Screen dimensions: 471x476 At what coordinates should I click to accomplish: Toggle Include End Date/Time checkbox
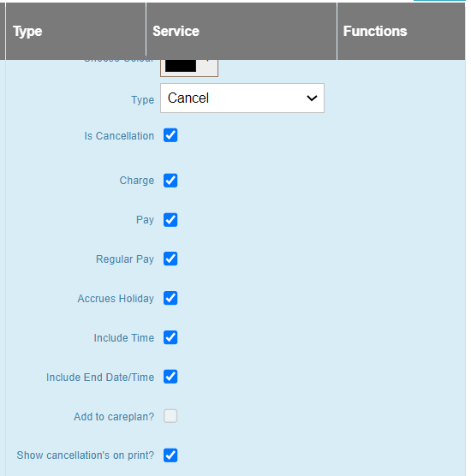tap(170, 377)
